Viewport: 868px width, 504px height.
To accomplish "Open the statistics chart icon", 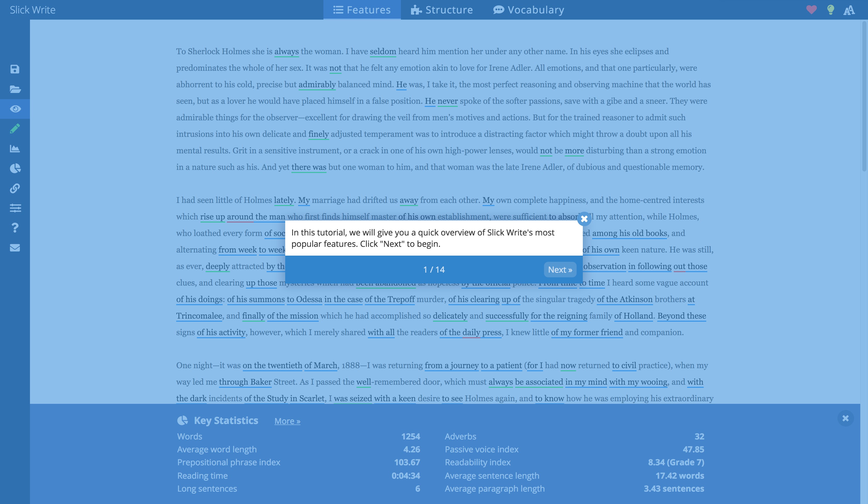I will point(14,148).
